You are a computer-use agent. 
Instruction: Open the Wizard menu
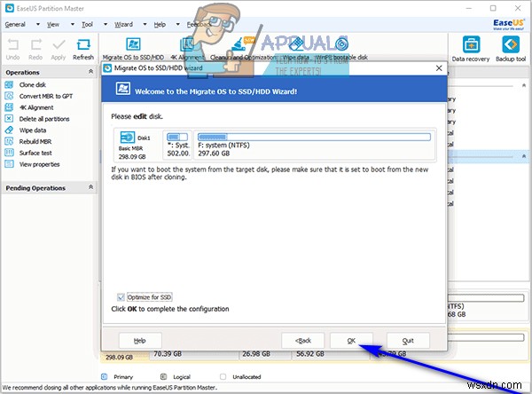coord(123,25)
